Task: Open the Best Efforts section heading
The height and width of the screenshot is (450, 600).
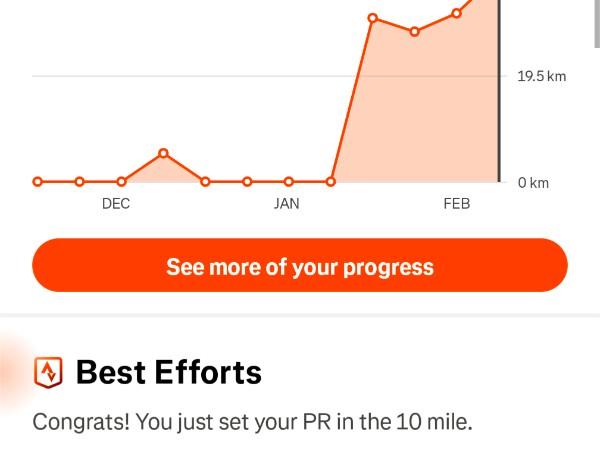Action: click(x=168, y=373)
